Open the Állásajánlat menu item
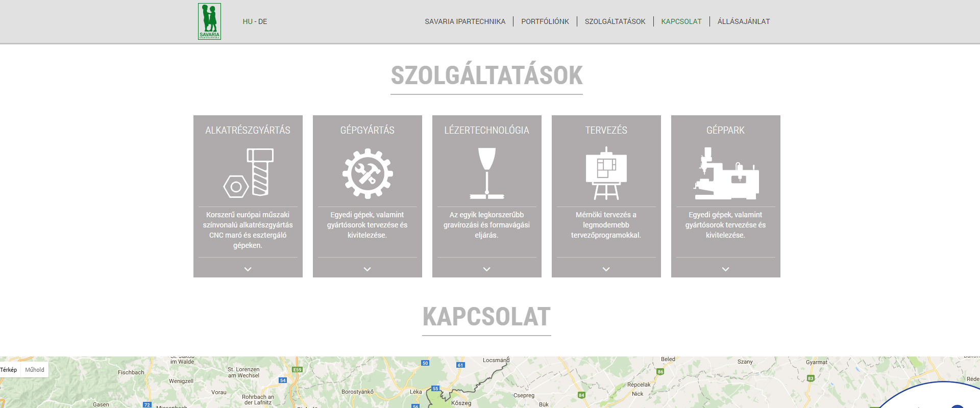The image size is (980, 408). [744, 21]
